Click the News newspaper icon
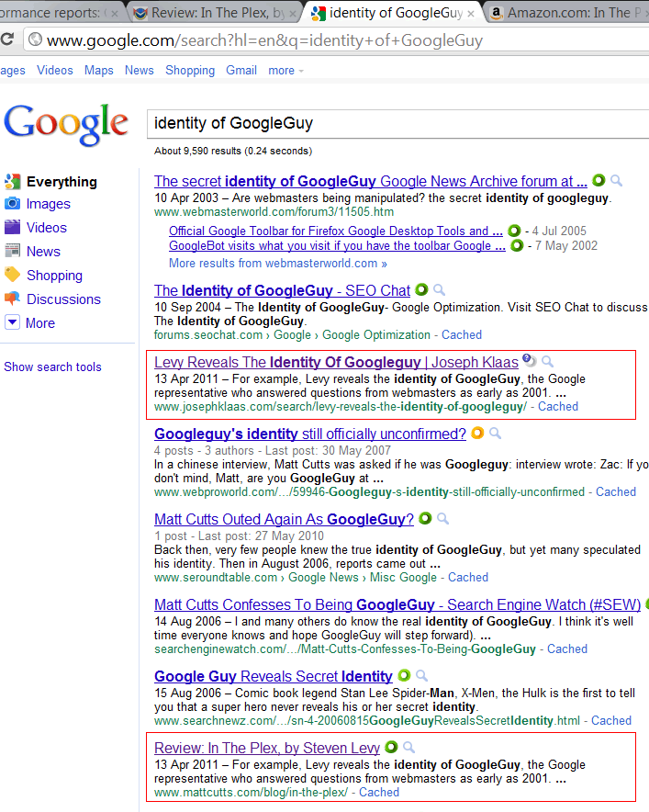Screen dimensions: 649x812 [x=13, y=251]
